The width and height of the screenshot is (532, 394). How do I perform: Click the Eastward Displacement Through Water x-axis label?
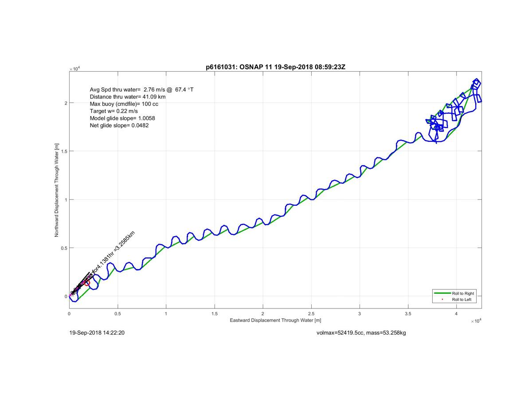click(x=275, y=320)
